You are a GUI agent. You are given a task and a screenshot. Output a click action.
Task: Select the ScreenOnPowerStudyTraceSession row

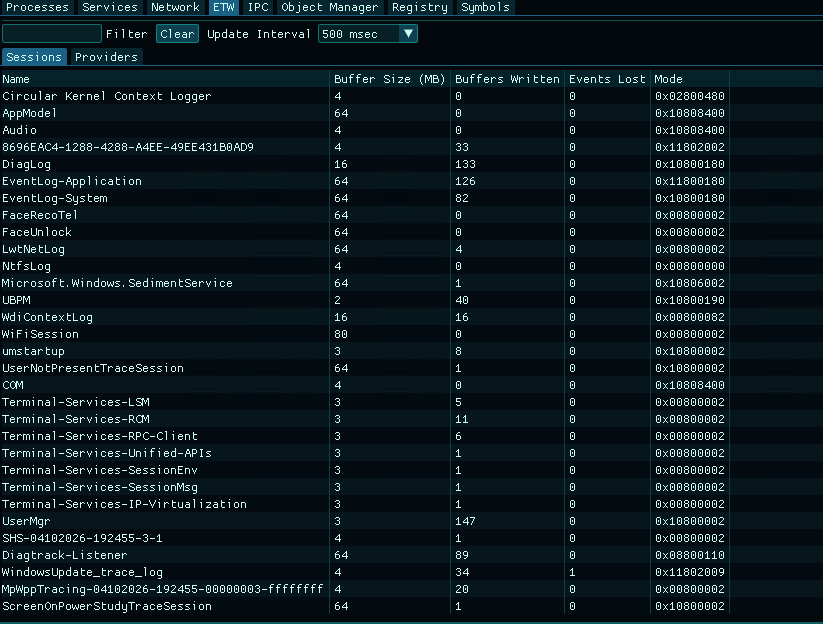(x=365, y=606)
